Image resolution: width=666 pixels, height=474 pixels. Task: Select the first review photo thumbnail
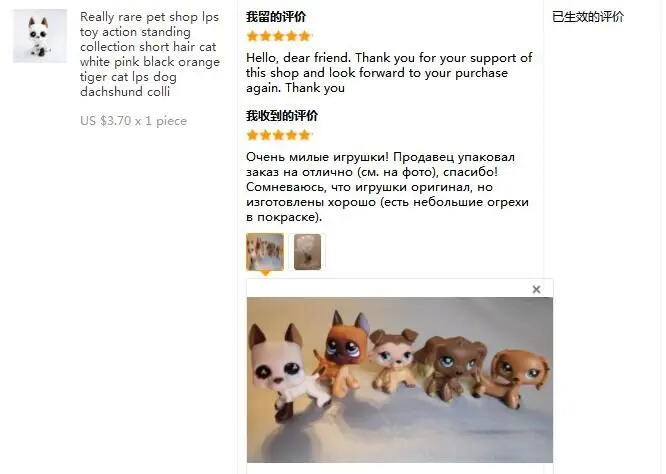coord(265,251)
